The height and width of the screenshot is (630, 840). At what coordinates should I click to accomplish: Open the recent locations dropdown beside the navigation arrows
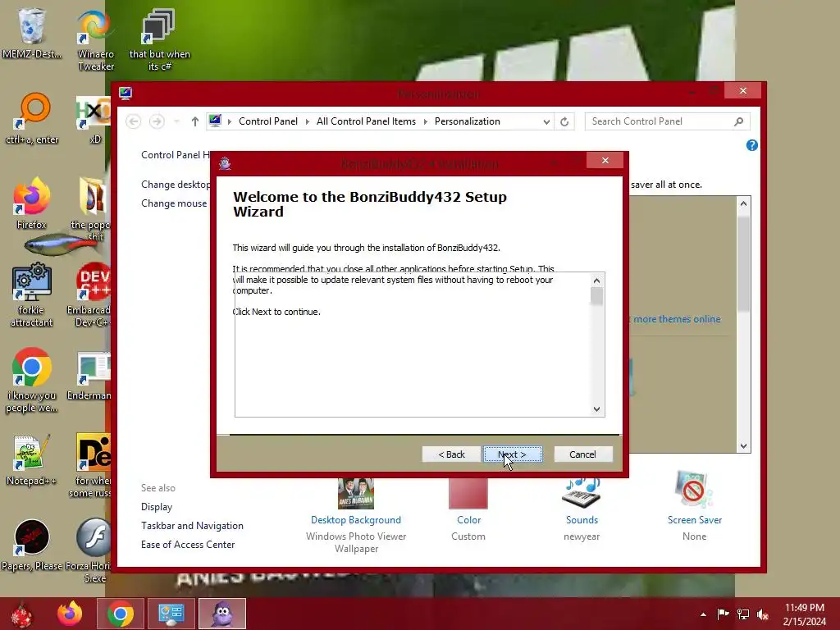click(x=177, y=121)
